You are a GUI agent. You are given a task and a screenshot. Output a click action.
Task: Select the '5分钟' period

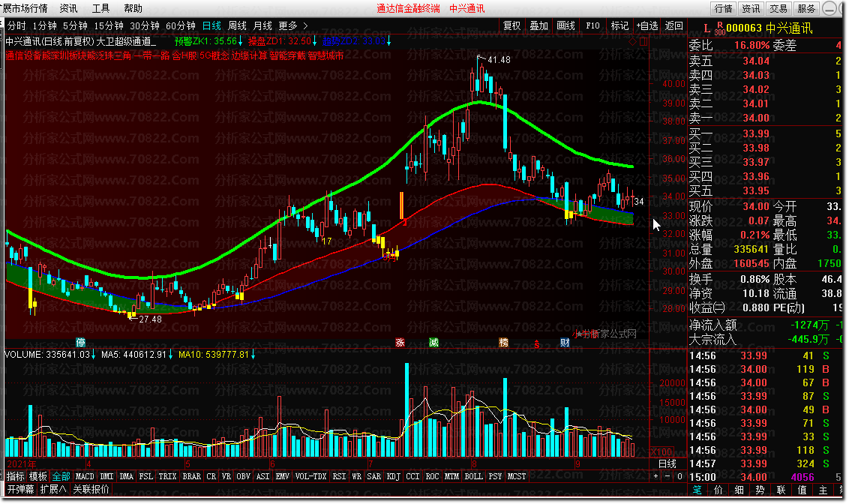point(75,25)
